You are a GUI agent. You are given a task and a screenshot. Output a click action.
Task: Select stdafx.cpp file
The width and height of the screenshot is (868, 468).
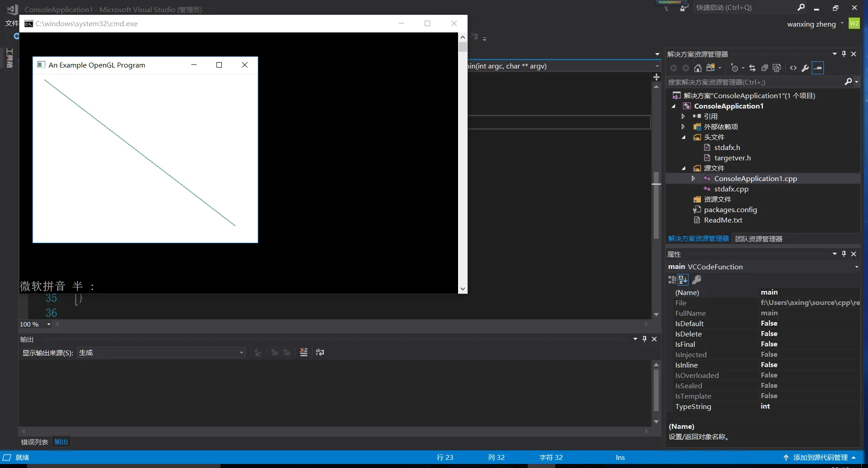click(731, 189)
